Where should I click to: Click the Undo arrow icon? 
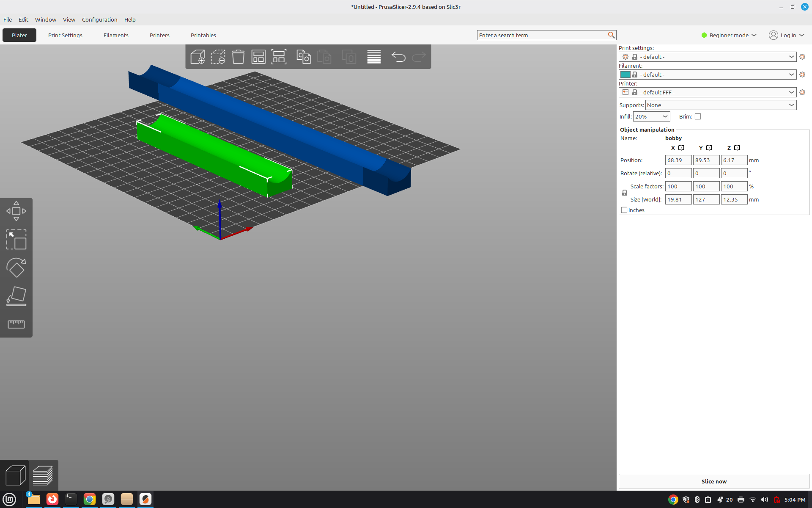coord(398,57)
